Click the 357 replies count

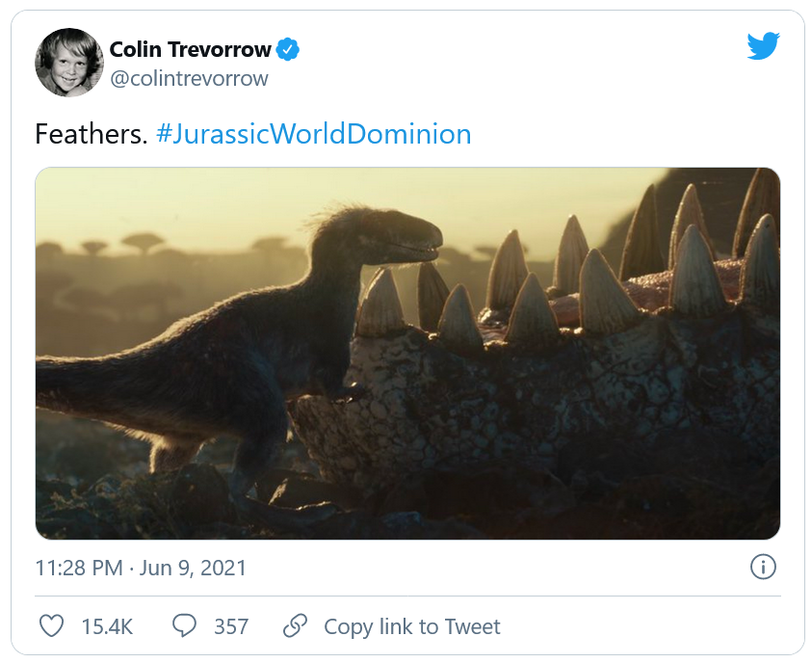click(231, 626)
